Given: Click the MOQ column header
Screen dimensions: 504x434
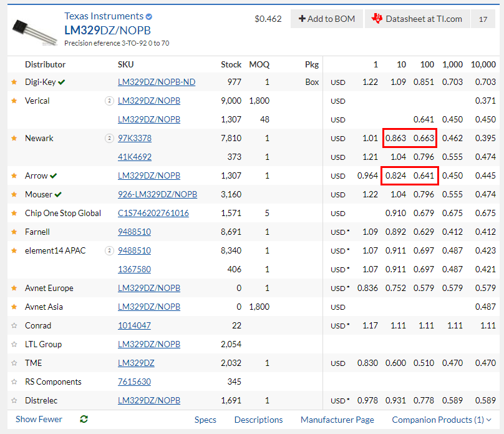Looking at the screenshot, I should click(x=259, y=65).
